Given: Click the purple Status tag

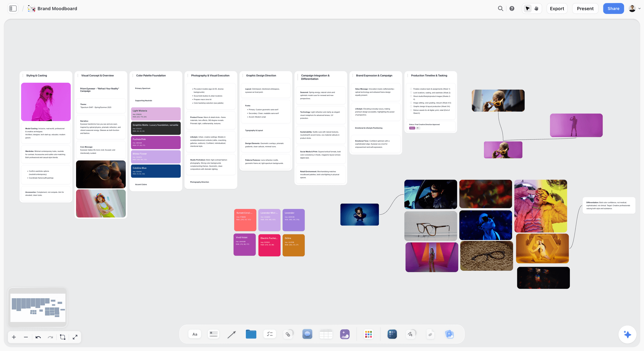Looking at the screenshot, I should click(412, 128).
